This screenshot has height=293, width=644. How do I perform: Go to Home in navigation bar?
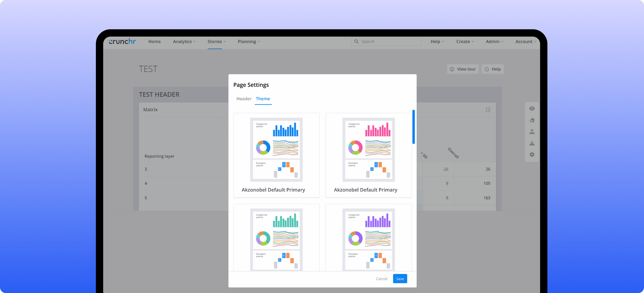(x=154, y=42)
